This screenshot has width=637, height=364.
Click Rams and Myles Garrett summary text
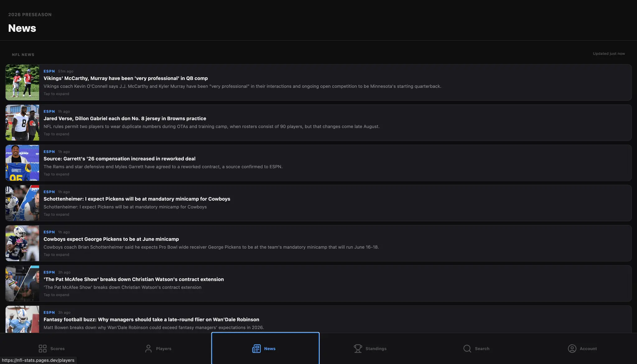point(163,167)
